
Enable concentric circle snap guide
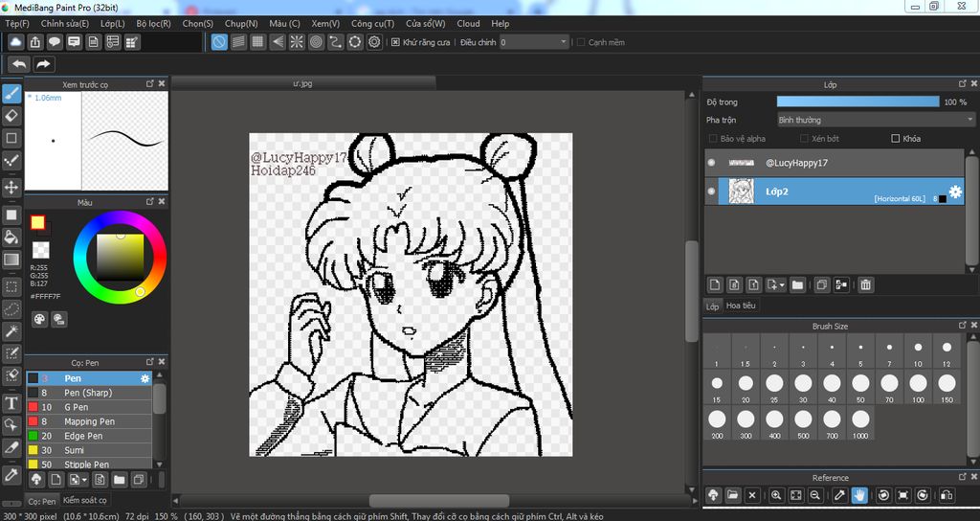[316, 42]
